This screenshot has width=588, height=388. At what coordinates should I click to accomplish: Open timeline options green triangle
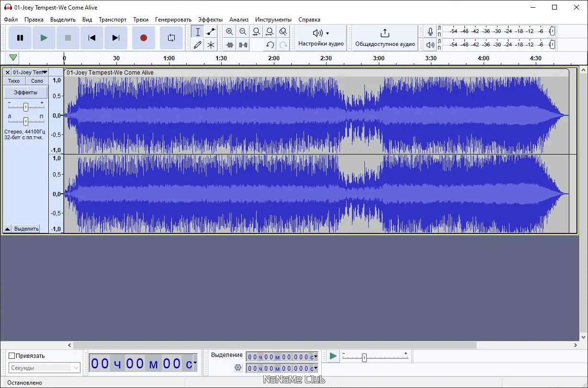coord(13,58)
